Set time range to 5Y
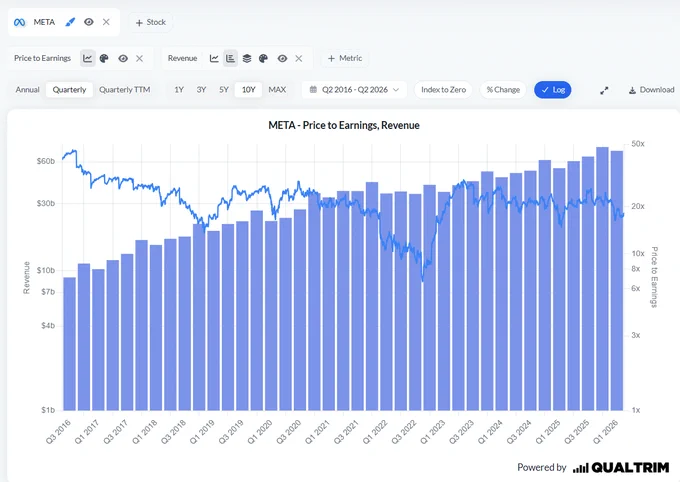 [224, 90]
